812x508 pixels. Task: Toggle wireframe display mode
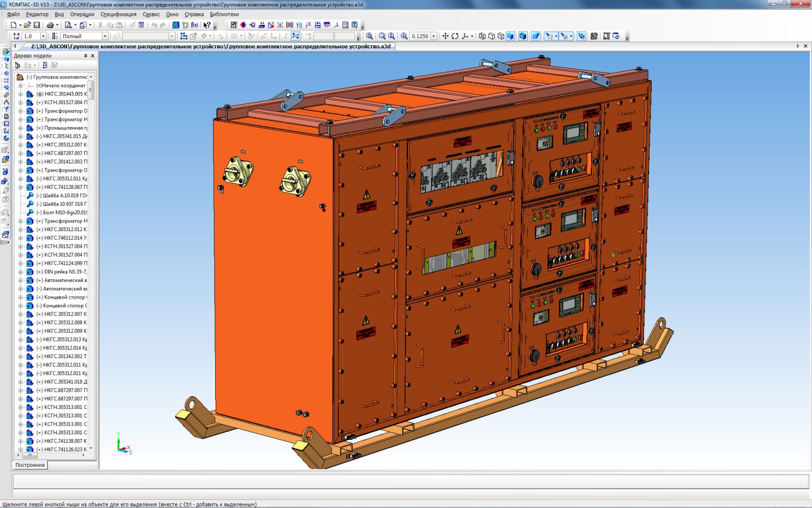pos(482,36)
